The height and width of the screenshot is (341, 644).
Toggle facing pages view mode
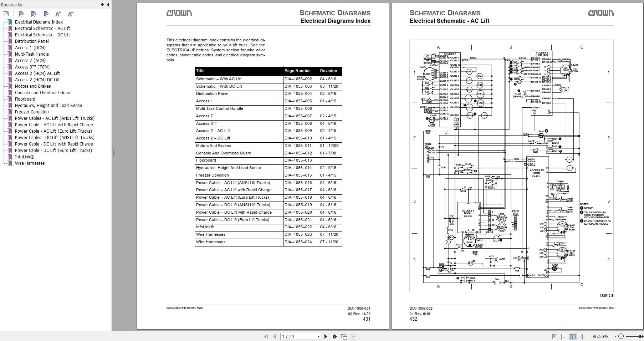[x=573, y=336]
